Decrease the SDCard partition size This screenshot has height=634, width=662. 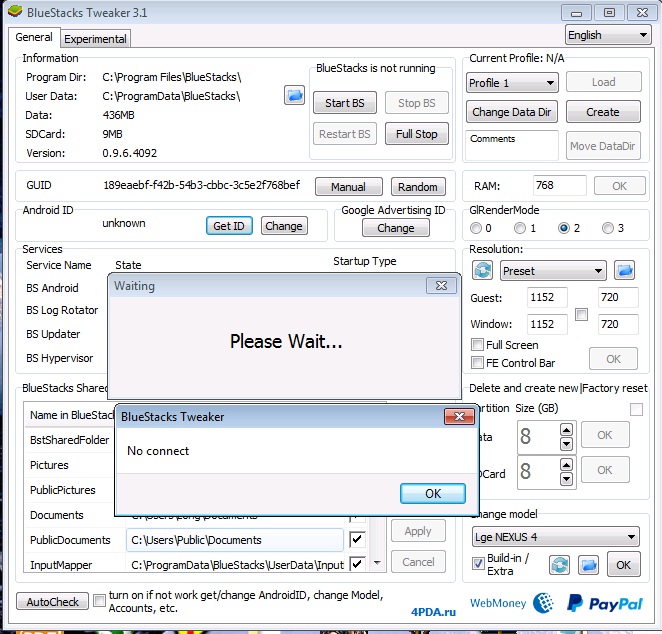tap(566, 480)
